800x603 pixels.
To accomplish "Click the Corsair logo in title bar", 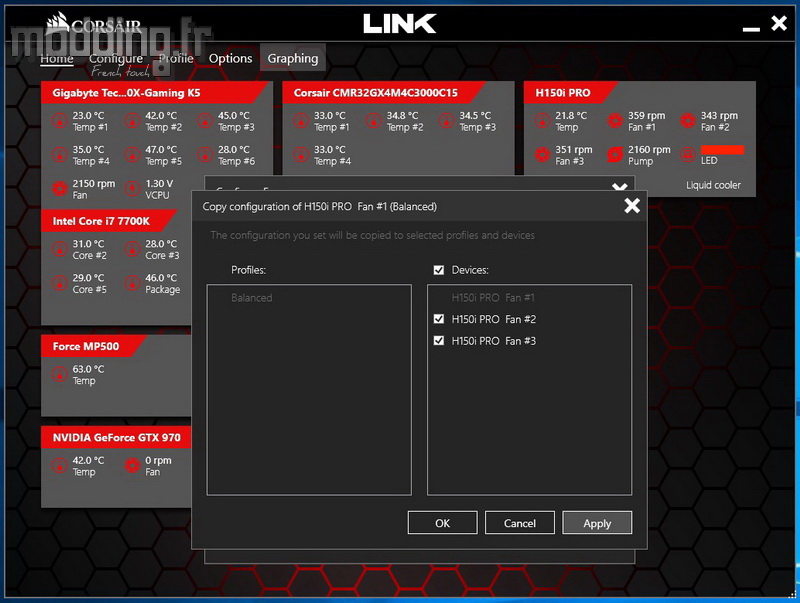I will [x=94, y=24].
